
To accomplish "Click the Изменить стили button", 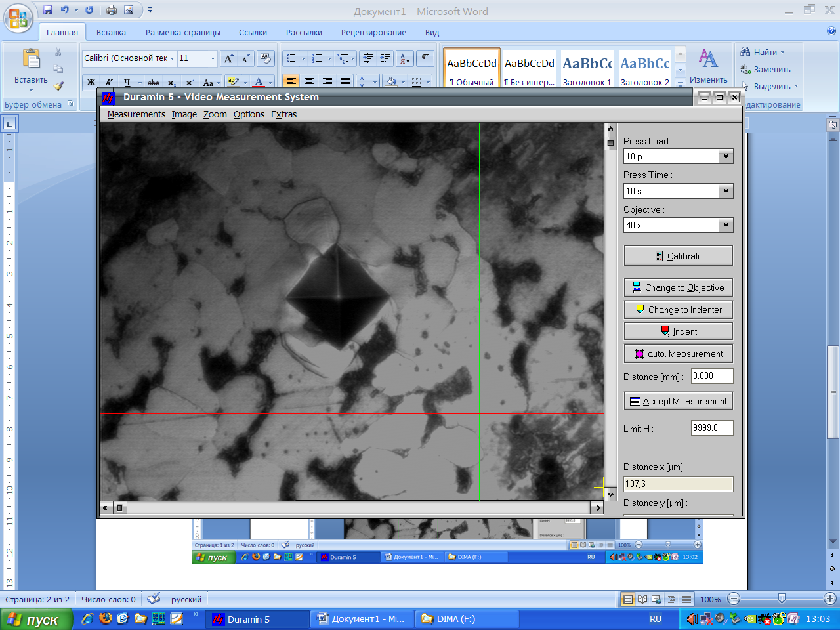I will tap(708, 66).
